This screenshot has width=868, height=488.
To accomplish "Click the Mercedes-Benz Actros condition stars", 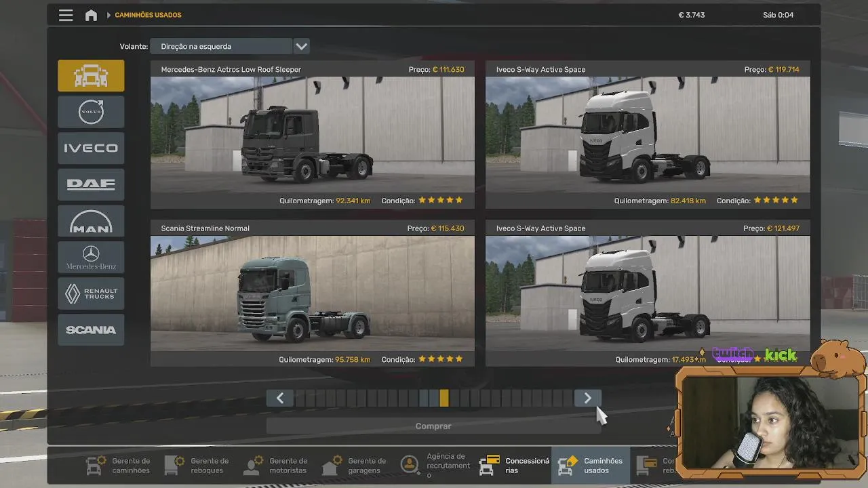I will (441, 200).
